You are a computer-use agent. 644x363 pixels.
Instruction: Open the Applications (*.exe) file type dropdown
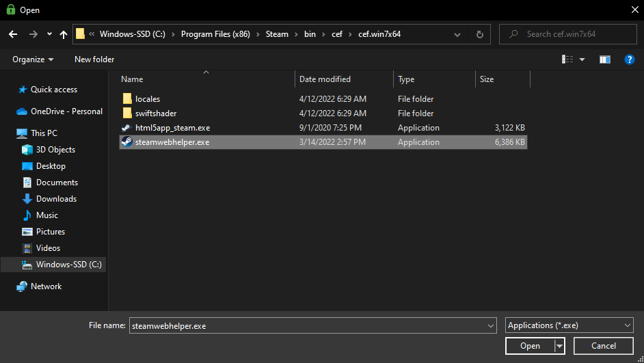tap(569, 326)
